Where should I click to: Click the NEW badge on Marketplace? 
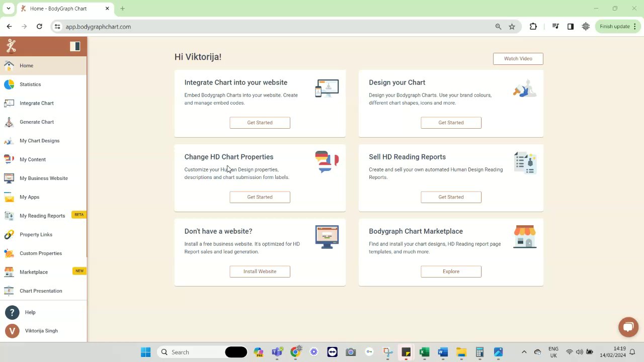[79, 271]
